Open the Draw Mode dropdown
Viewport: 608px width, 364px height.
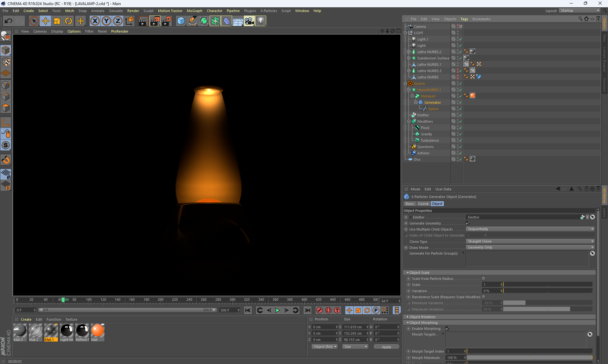tap(530, 247)
